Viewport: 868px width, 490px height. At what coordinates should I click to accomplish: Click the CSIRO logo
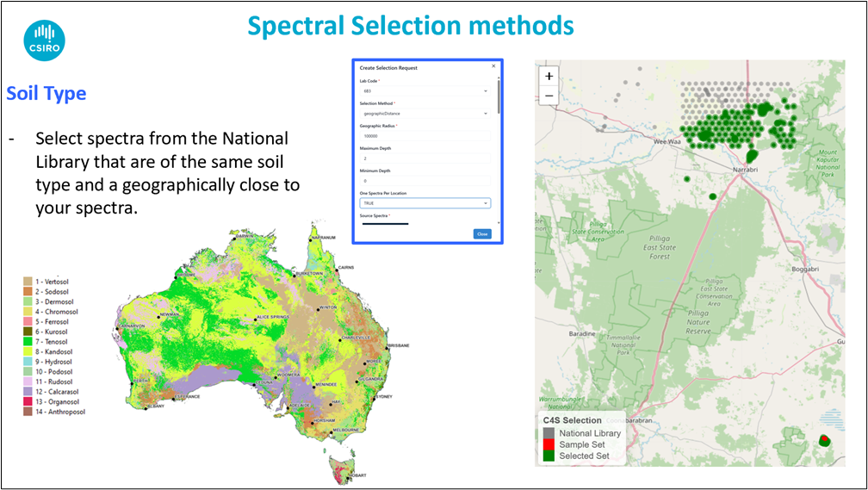44,37
